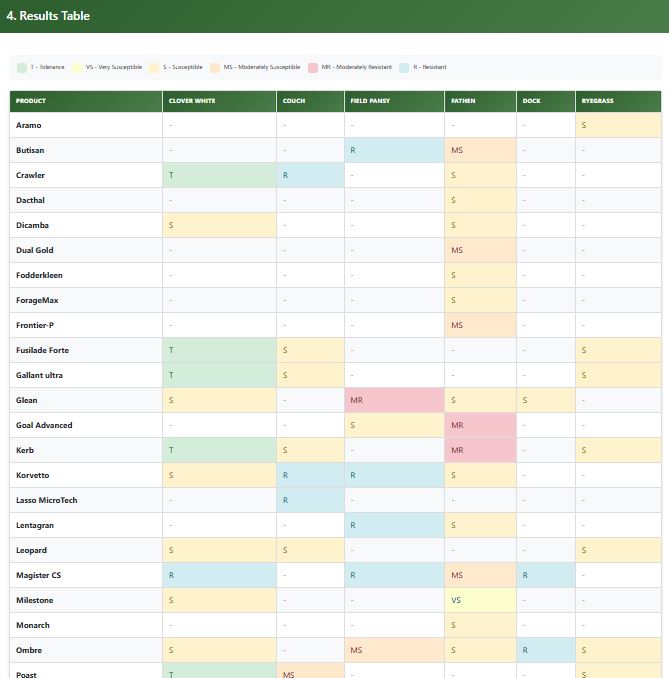Click the COUCH column header

point(310,101)
